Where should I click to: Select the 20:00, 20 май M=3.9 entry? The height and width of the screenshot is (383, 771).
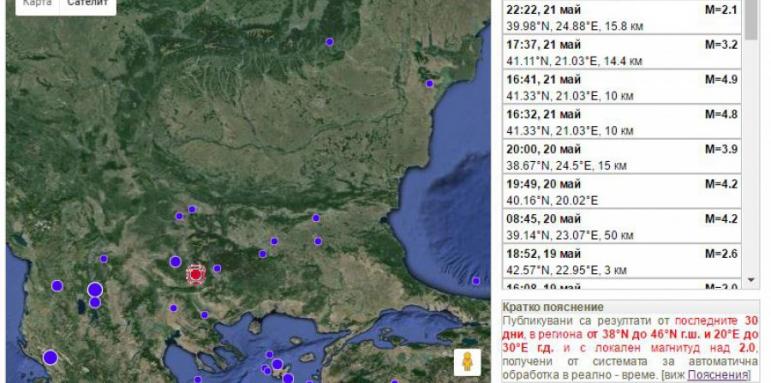click(x=622, y=157)
